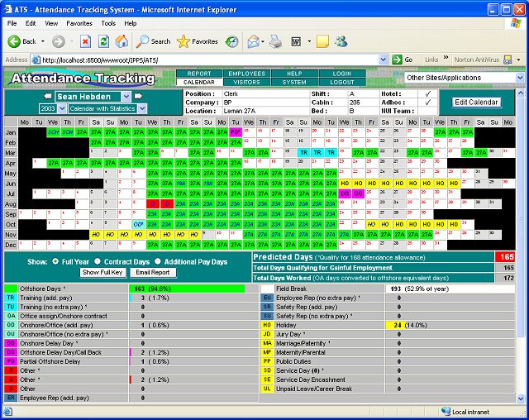
Task: Edit with Word icon in toolbar
Action: (296, 41)
